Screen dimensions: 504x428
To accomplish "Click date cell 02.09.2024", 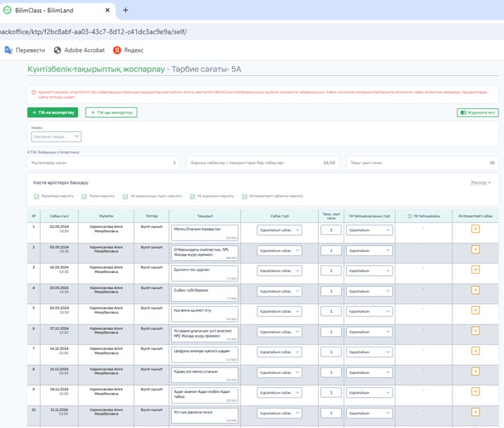I will [59, 229].
